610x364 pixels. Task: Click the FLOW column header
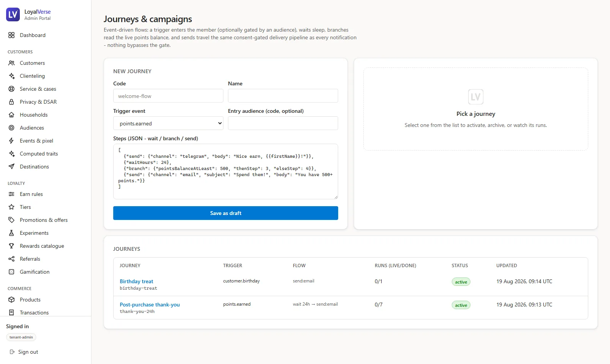pos(299,266)
